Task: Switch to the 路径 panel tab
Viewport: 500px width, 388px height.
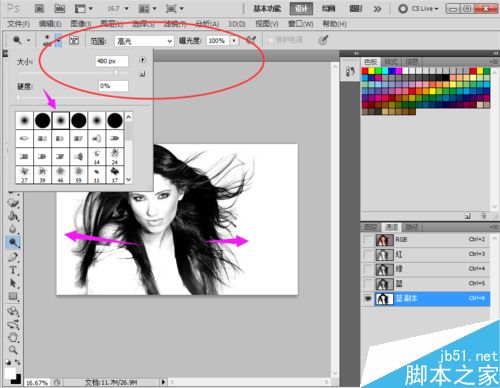Action: (412, 227)
